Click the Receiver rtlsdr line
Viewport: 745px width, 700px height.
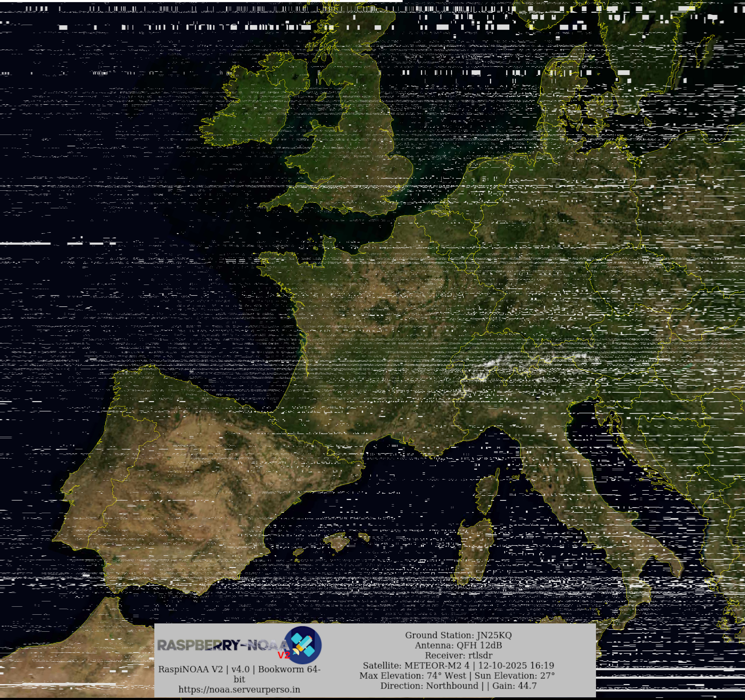[458, 655]
